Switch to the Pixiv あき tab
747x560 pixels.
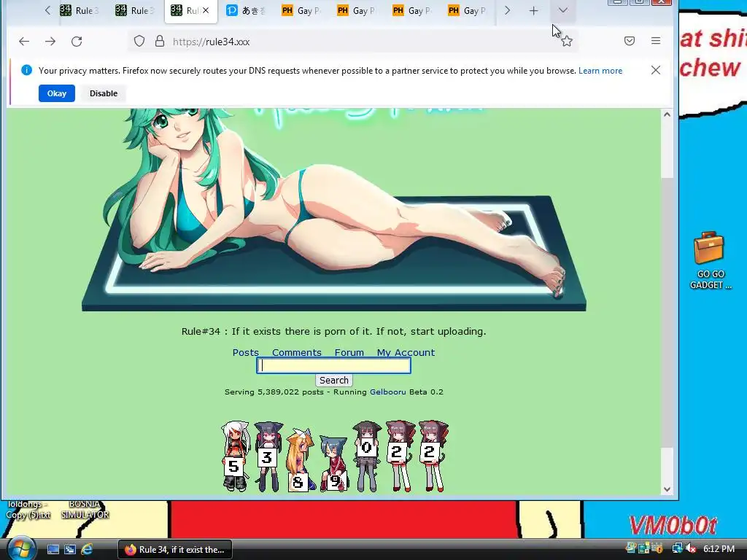(247, 10)
